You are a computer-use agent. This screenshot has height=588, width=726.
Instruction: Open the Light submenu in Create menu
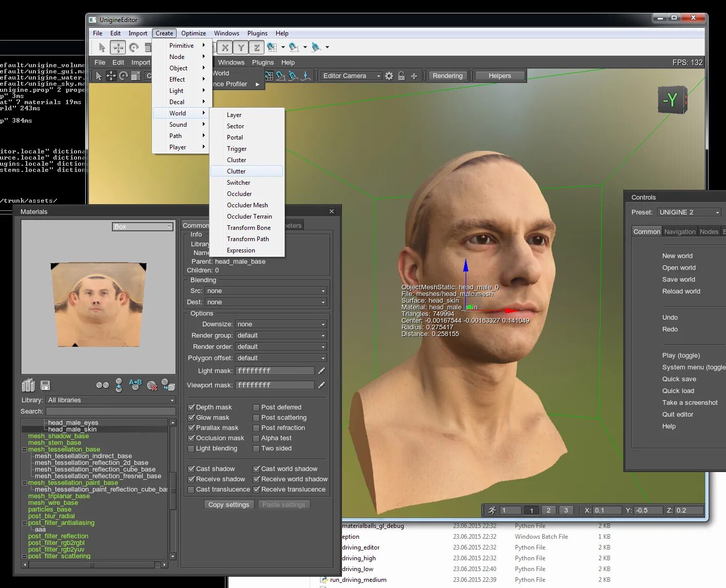[182, 91]
